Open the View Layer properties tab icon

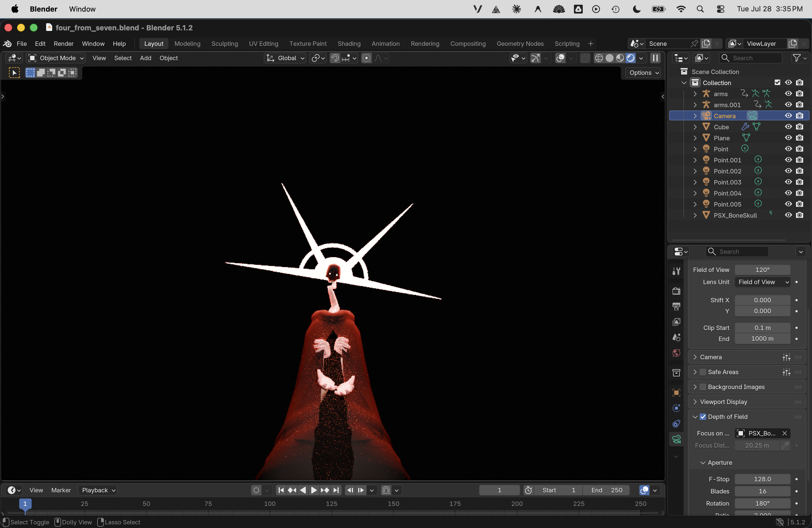[x=676, y=322]
